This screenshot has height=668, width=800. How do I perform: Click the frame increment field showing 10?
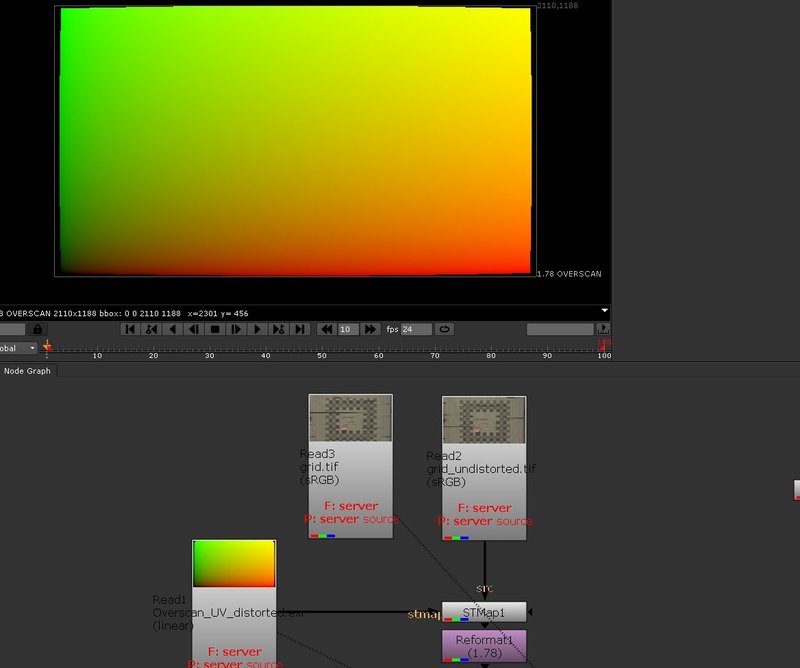coord(348,329)
